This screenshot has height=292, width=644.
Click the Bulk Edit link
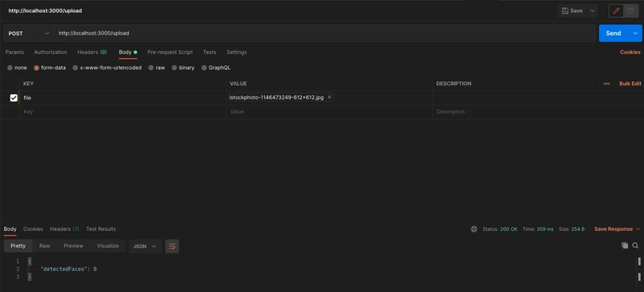pos(630,84)
